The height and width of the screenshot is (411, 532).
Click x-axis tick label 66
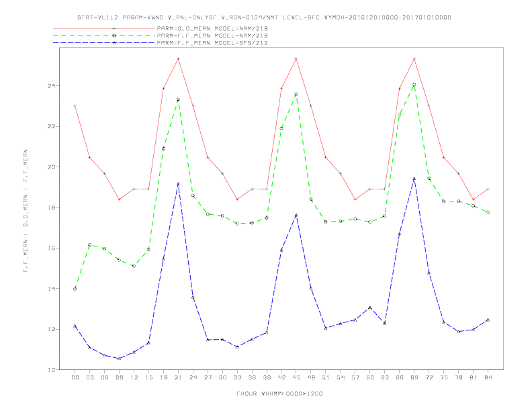(400, 377)
